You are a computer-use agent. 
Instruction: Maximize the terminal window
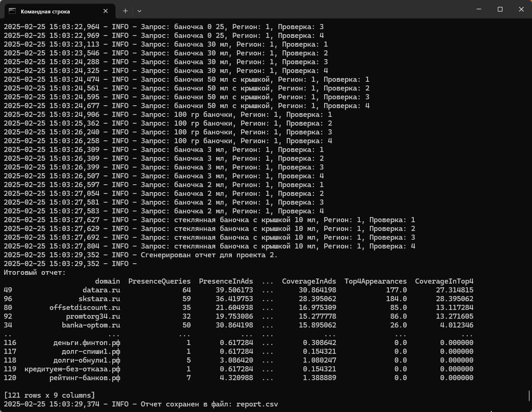coord(500,9)
